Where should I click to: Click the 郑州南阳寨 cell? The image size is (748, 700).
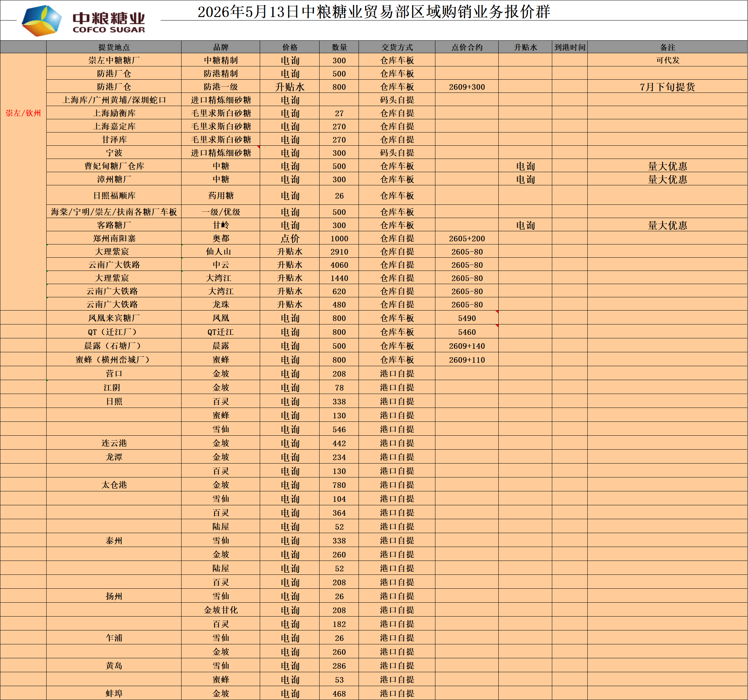(114, 238)
